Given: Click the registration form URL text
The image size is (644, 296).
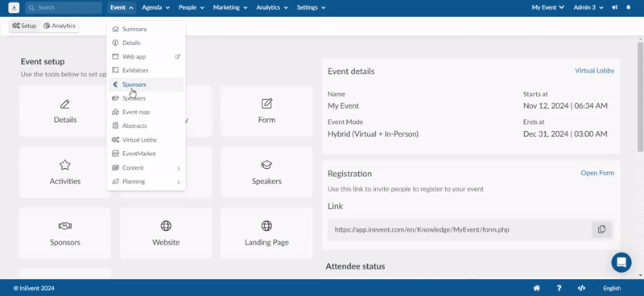Looking at the screenshot, I should 422,229.
